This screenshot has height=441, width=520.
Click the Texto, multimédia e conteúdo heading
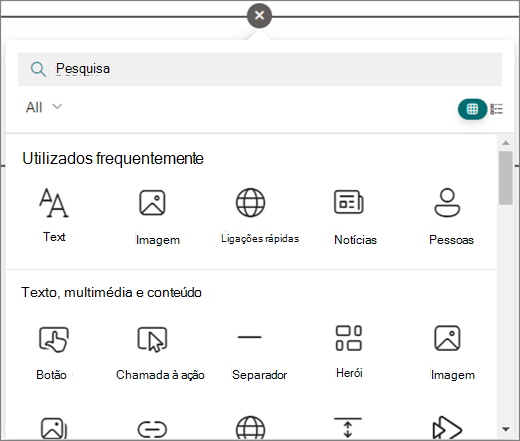tap(111, 292)
